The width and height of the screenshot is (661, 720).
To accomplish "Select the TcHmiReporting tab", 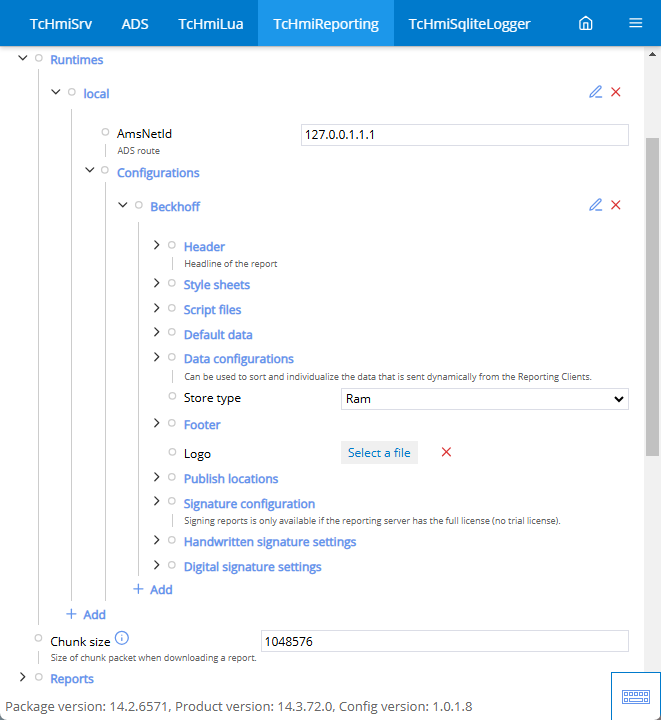I will click(x=326, y=23).
